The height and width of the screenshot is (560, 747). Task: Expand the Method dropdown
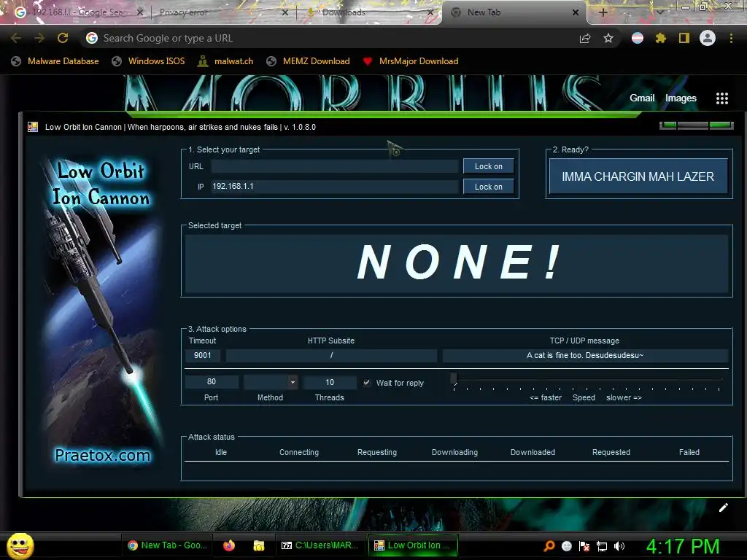point(293,382)
